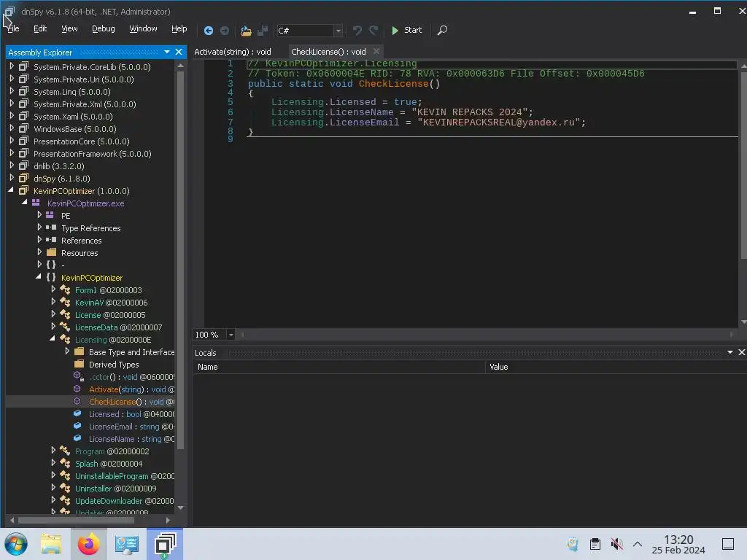Click the KevinAV class icon
This screenshot has width=747, height=560.
click(65, 302)
